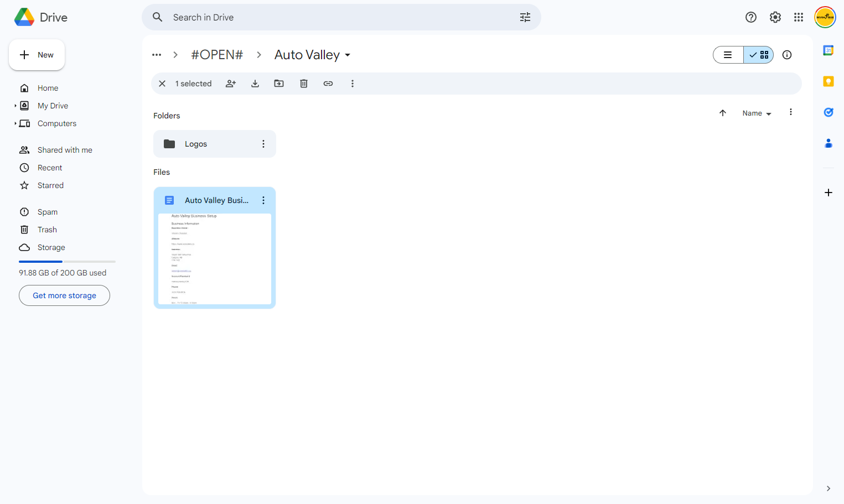The image size is (844, 504).
Task: Open advanced search options
Action: point(525,17)
